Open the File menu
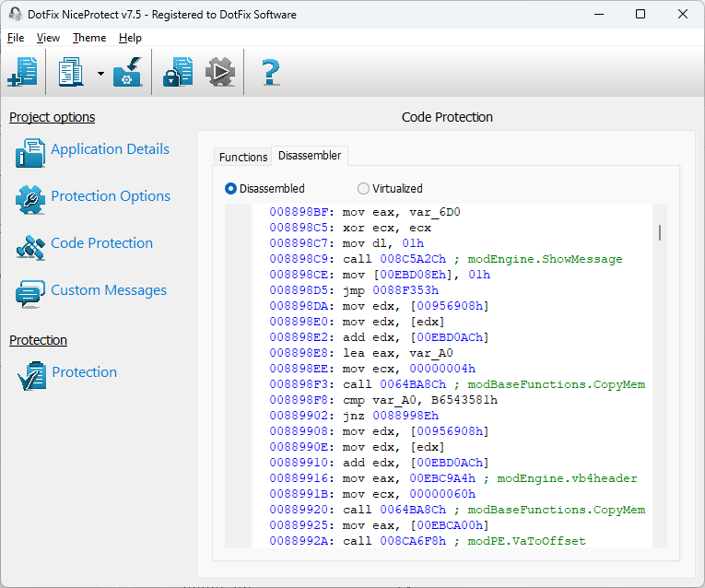Image resolution: width=705 pixels, height=588 pixels. click(16, 38)
